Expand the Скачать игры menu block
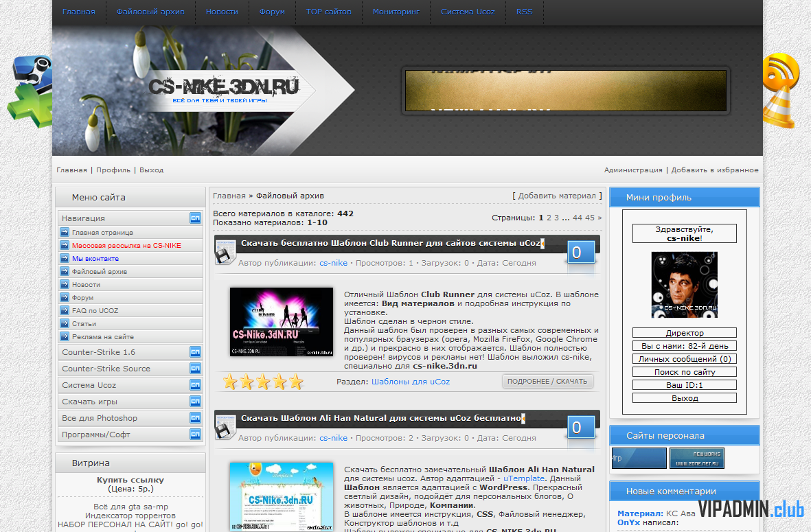This screenshot has height=532, width=811. pos(195,402)
